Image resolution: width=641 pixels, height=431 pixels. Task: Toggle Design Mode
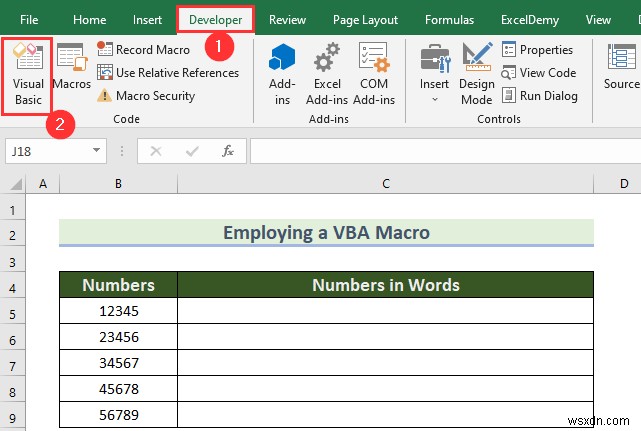pos(477,74)
